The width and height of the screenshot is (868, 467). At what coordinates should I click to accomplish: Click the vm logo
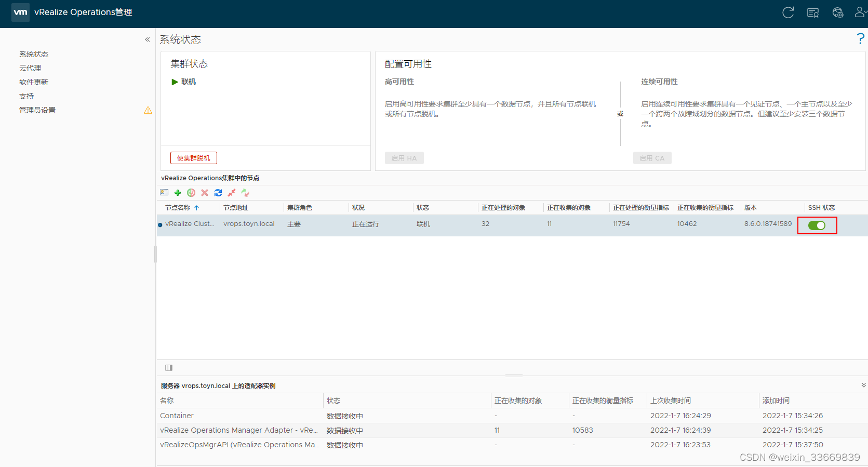pos(20,12)
